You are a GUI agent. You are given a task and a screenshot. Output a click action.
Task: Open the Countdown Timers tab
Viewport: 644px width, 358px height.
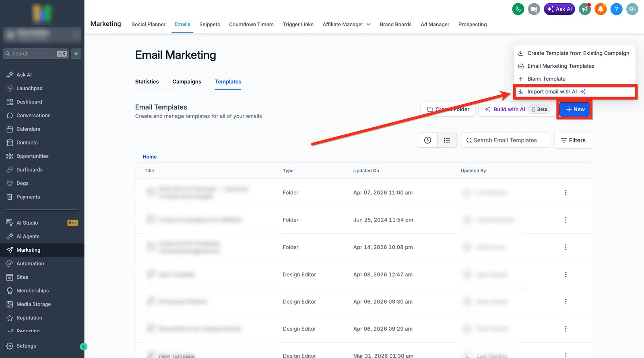click(251, 25)
